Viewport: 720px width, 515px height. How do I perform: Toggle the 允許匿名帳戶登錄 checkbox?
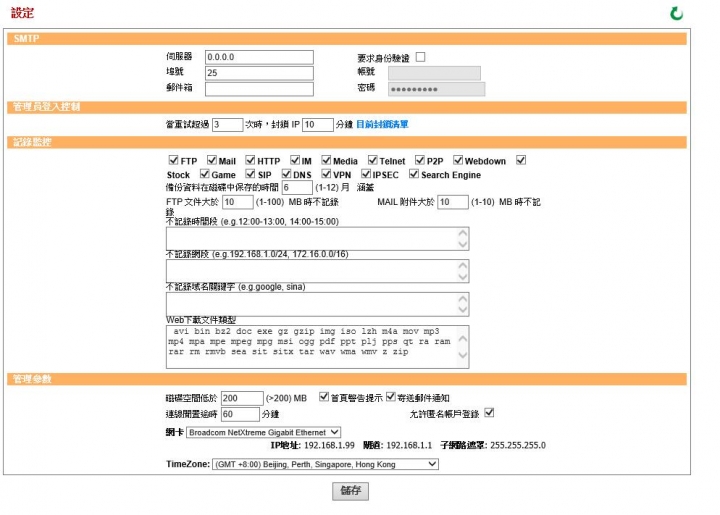pyautogui.click(x=489, y=412)
